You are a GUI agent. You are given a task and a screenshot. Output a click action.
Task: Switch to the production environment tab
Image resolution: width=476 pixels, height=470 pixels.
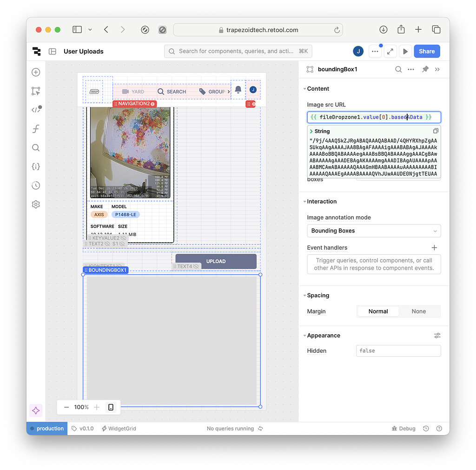[x=46, y=428]
